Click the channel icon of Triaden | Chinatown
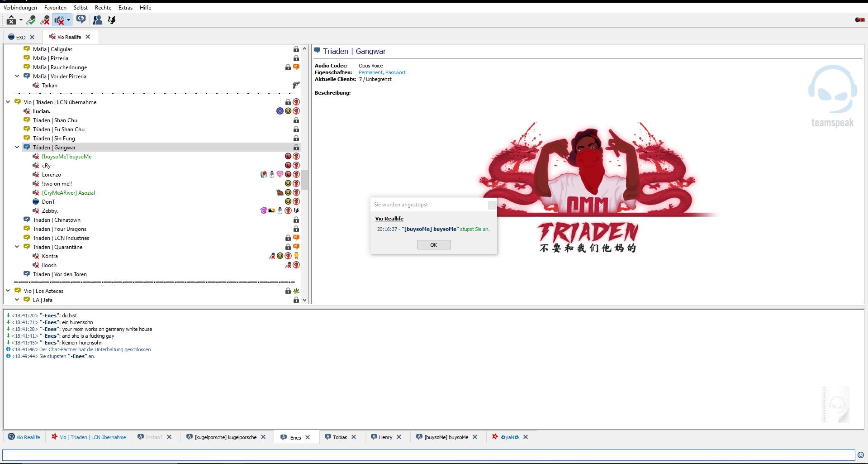Image resolution: width=868 pixels, height=464 pixels. tap(27, 220)
